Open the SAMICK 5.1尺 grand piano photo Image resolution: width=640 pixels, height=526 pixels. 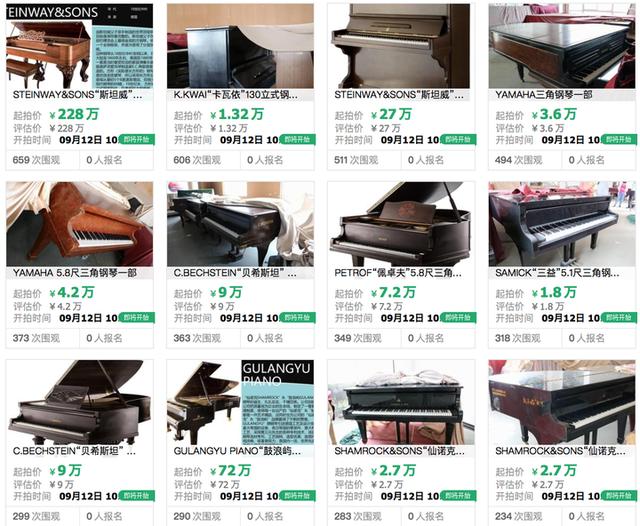coord(562,224)
